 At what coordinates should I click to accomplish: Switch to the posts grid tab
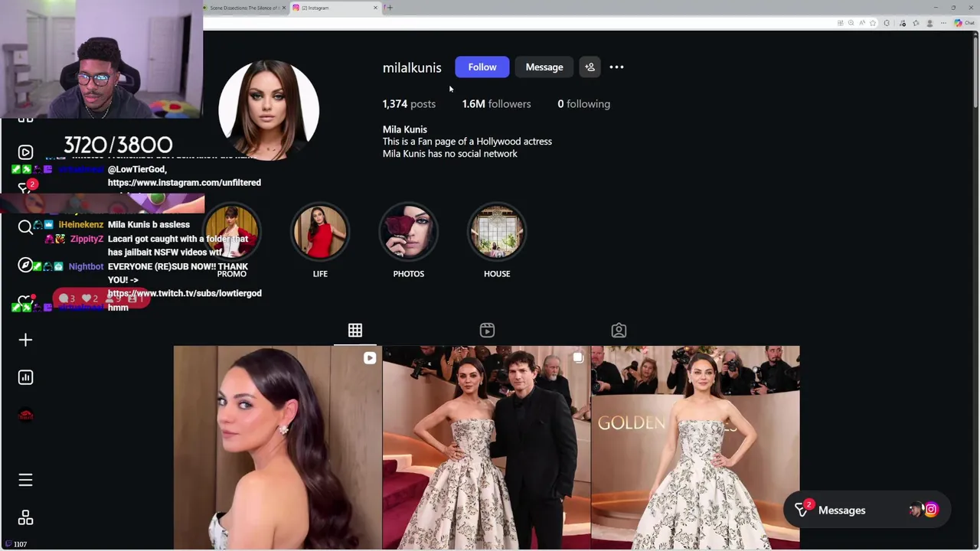(355, 330)
